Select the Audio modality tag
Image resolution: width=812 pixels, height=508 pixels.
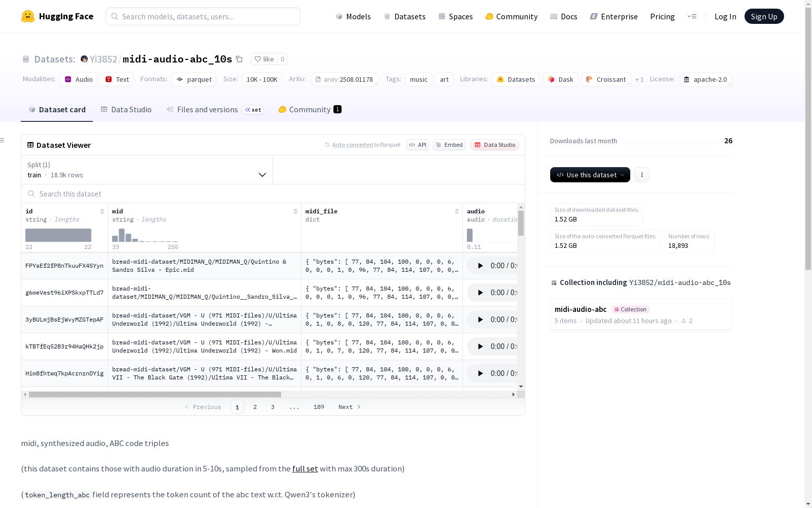(79, 79)
